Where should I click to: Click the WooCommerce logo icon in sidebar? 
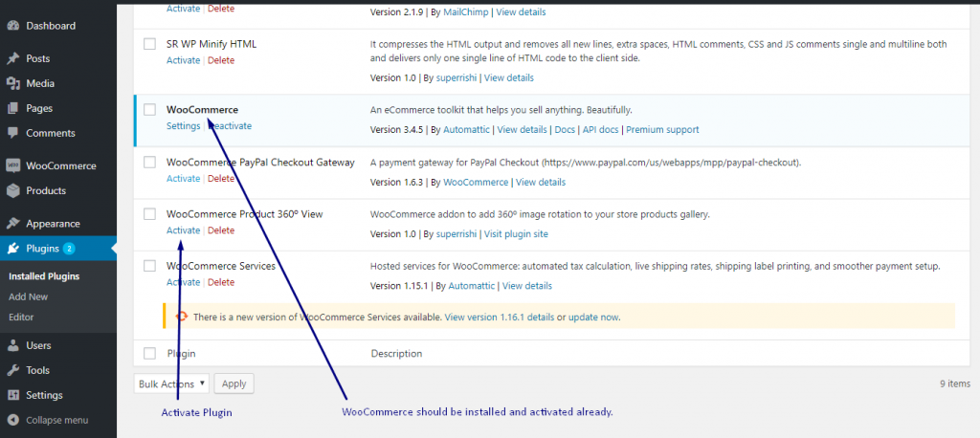coord(13,166)
